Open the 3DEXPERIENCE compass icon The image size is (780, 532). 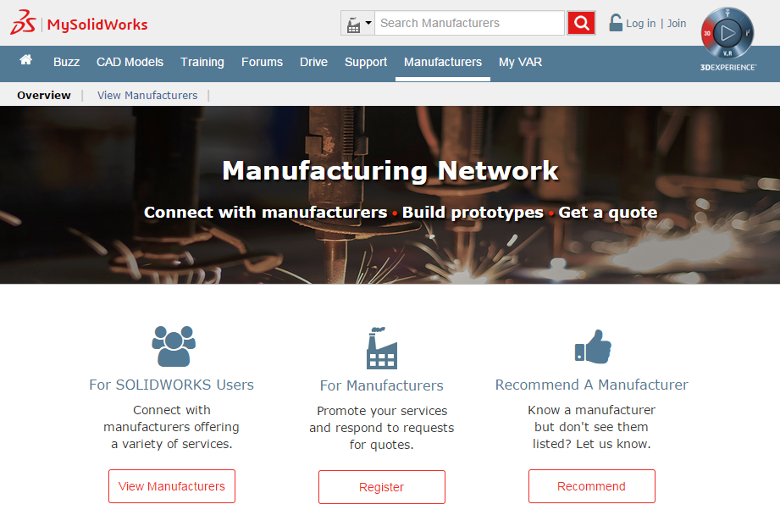[727, 33]
